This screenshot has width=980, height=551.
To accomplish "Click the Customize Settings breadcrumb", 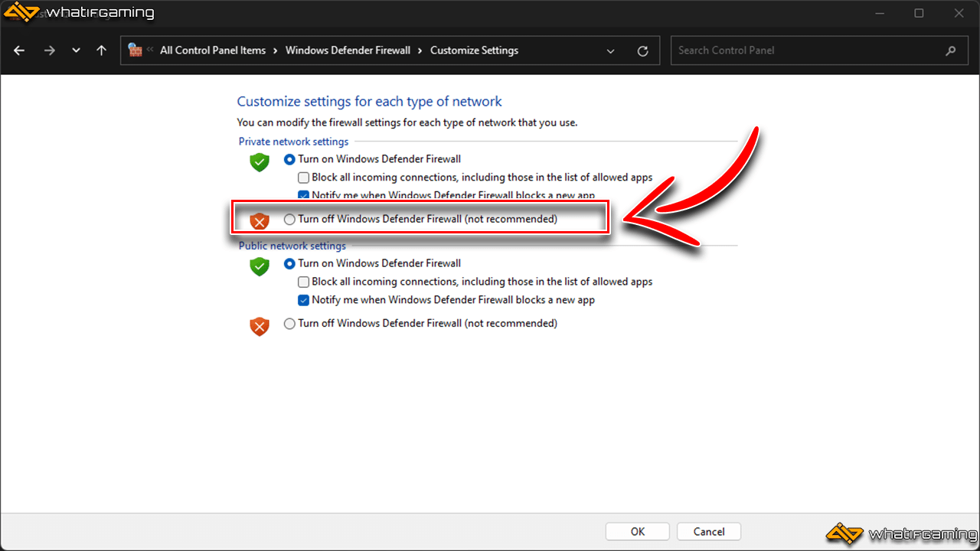I will (474, 51).
